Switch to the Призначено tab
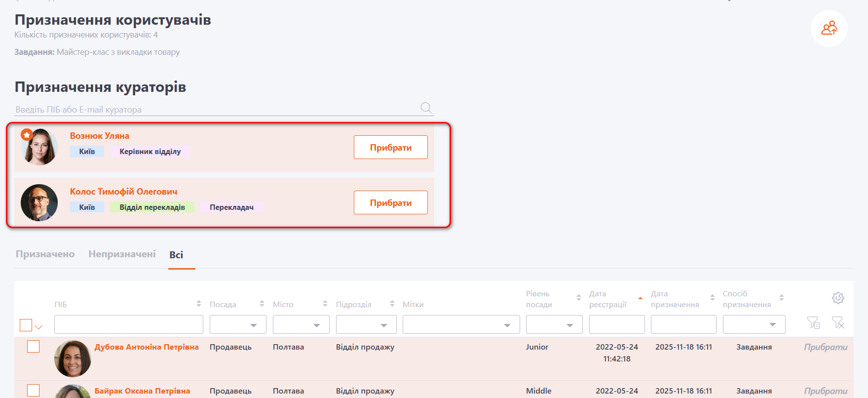 tap(45, 254)
